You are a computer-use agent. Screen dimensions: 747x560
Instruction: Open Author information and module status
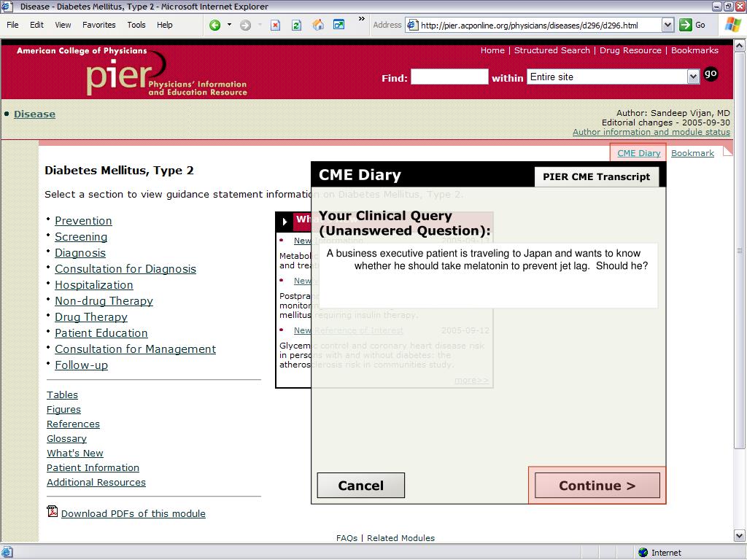pos(651,132)
